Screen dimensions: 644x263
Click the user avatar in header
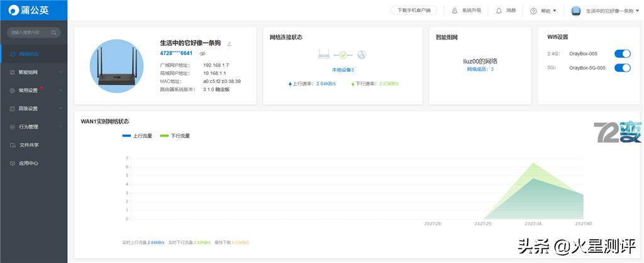click(576, 11)
